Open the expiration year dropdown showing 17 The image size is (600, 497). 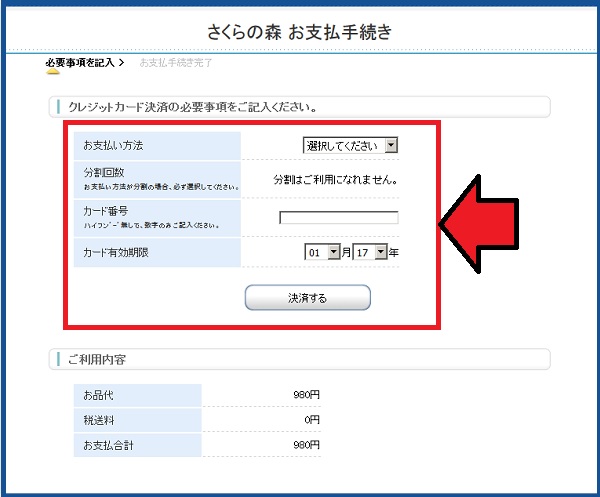click(x=370, y=252)
